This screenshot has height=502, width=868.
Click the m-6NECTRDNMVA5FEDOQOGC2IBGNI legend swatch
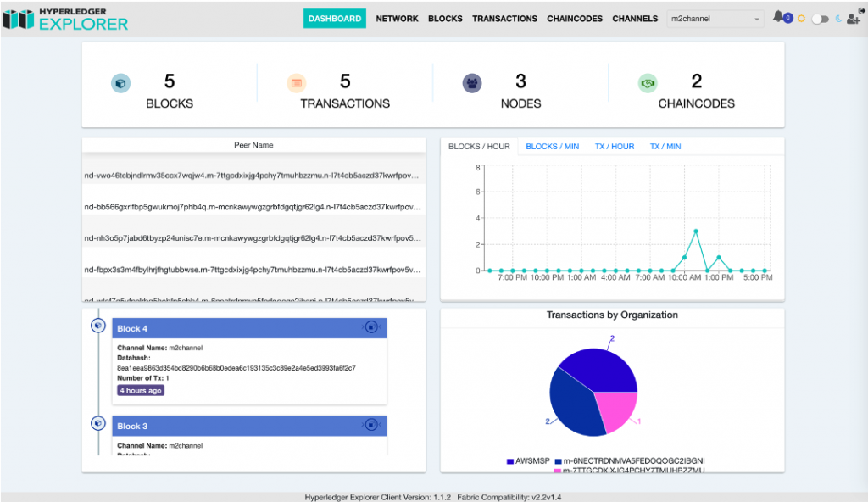click(558, 461)
